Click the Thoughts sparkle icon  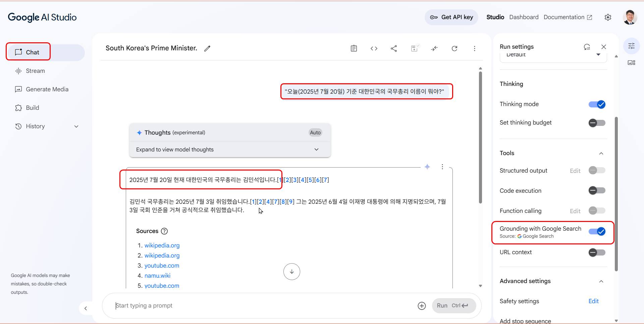pyautogui.click(x=139, y=133)
